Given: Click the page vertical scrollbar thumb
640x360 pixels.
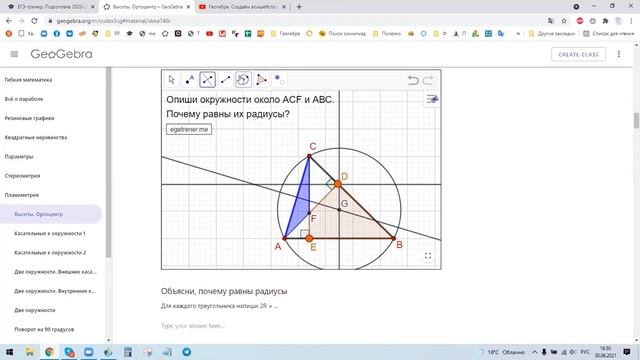Looking at the screenshot, I should click(x=636, y=121).
